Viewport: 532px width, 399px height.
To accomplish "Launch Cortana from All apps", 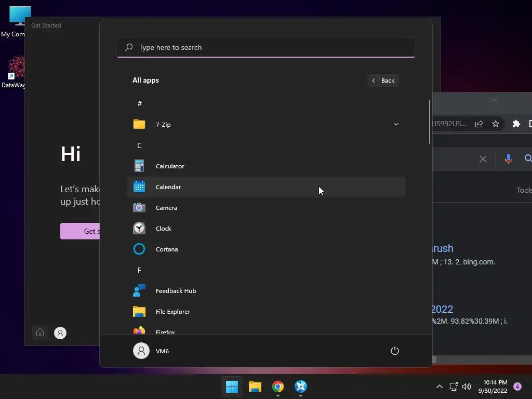I will pyautogui.click(x=266, y=249).
